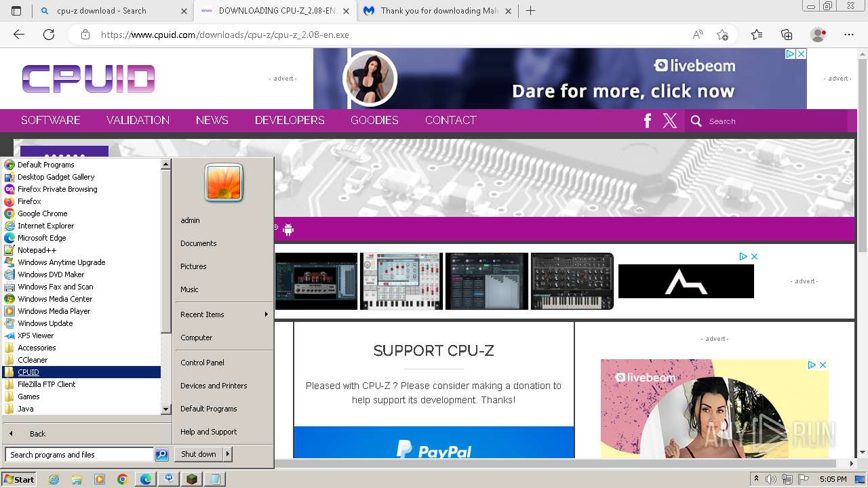Click the CPUID logo
This screenshot has width=868, height=488.
89,79
